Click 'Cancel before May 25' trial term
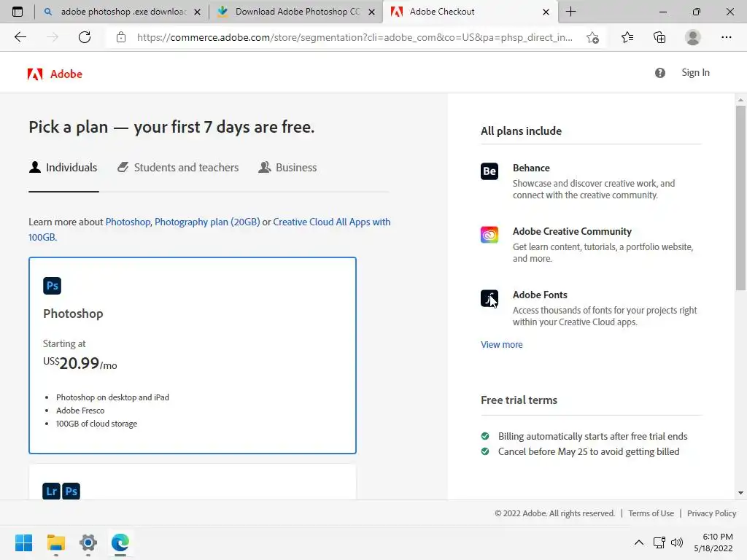Image resolution: width=747 pixels, height=560 pixels. (x=589, y=451)
